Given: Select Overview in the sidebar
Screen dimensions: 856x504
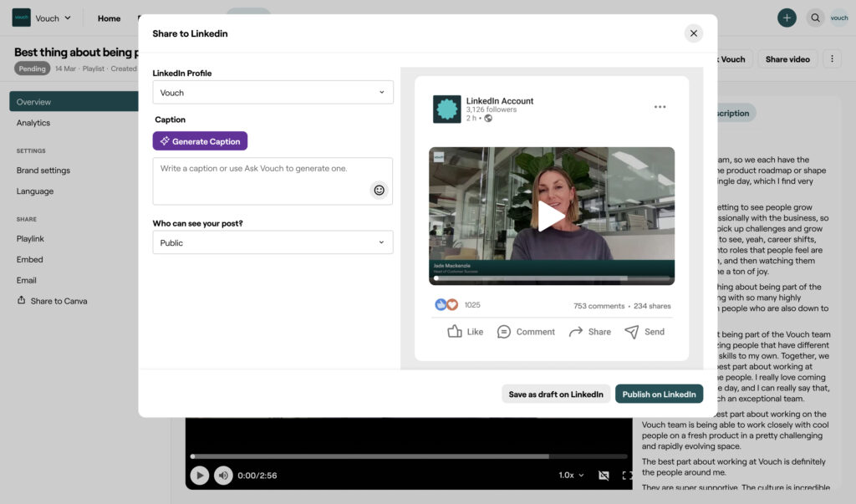Looking at the screenshot, I should pyautogui.click(x=74, y=102).
